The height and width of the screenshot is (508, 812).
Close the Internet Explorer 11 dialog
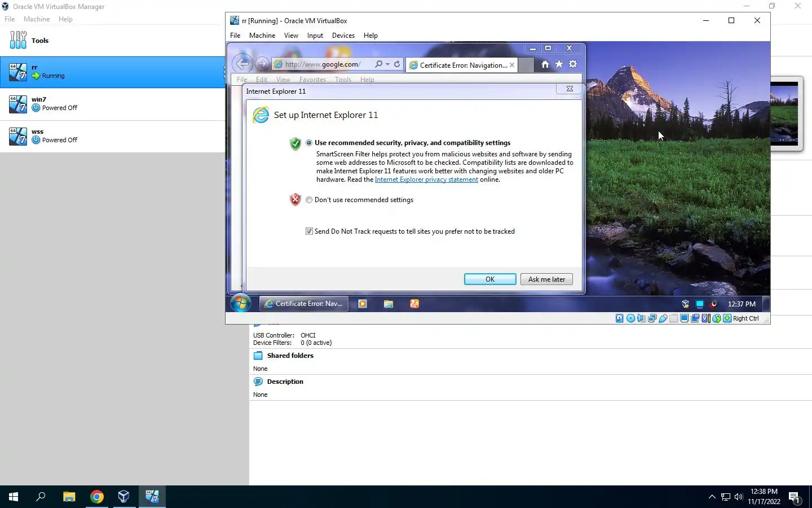pyautogui.click(x=570, y=89)
